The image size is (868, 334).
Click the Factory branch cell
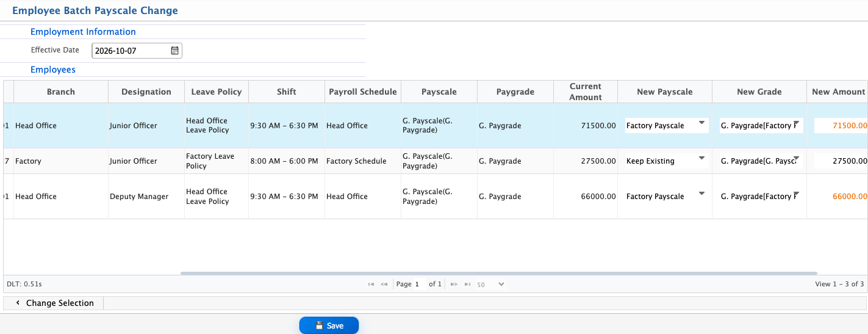tap(61, 161)
